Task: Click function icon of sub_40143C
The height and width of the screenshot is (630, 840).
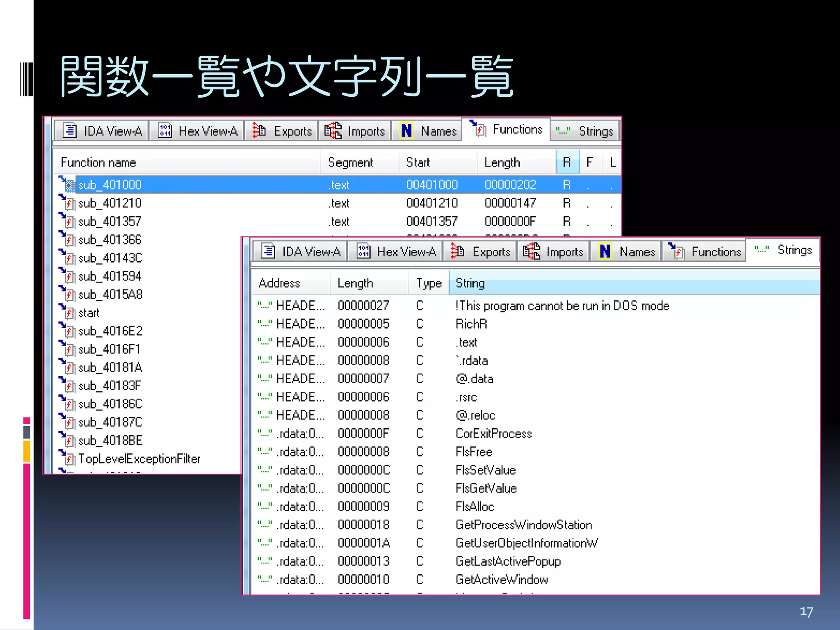Action: 68,258
